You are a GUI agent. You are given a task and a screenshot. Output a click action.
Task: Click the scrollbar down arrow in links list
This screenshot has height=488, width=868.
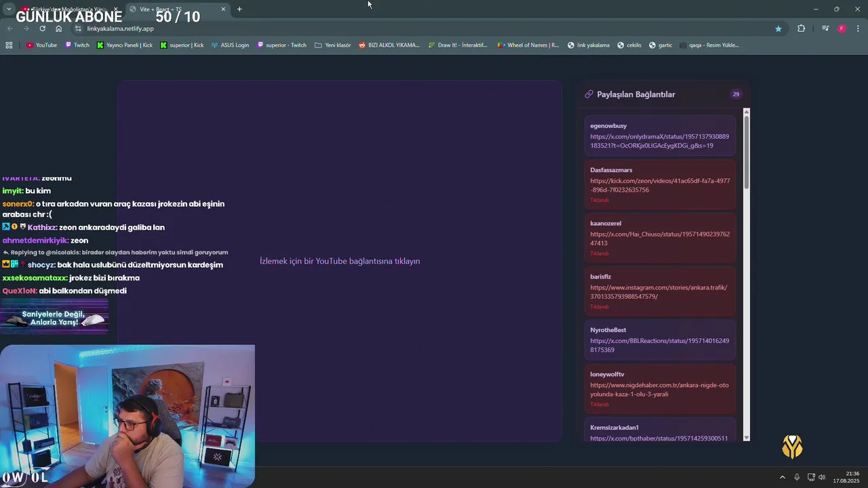pos(747,439)
